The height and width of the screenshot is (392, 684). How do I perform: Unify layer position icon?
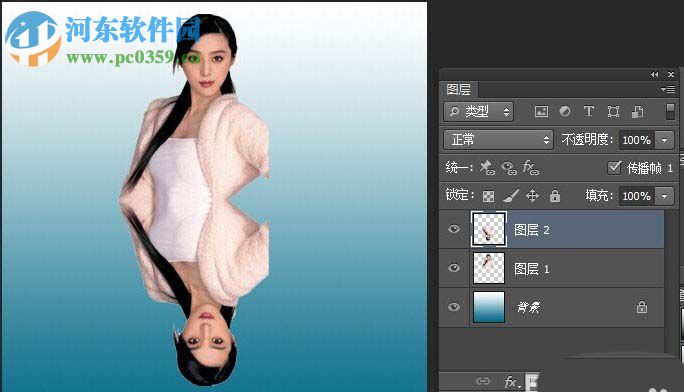point(487,167)
